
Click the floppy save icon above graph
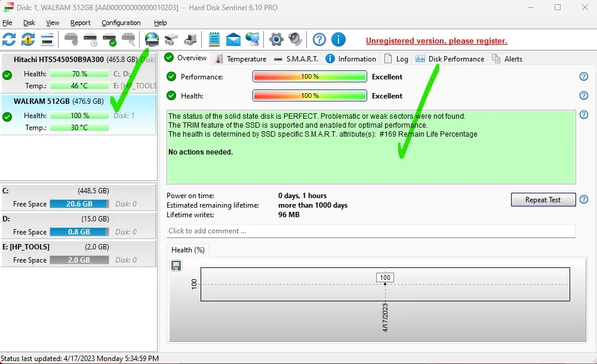coord(176,266)
